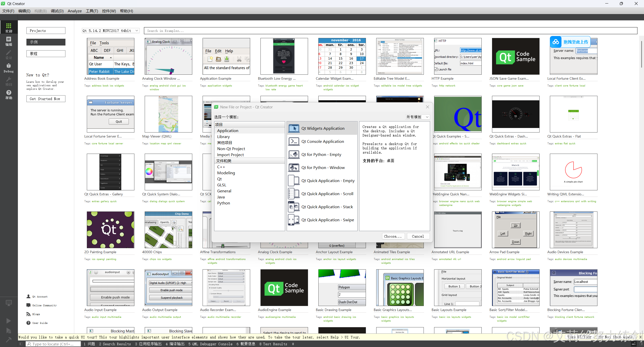
Task: Expand the all templates filter dropdown
Action: [418, 117]
